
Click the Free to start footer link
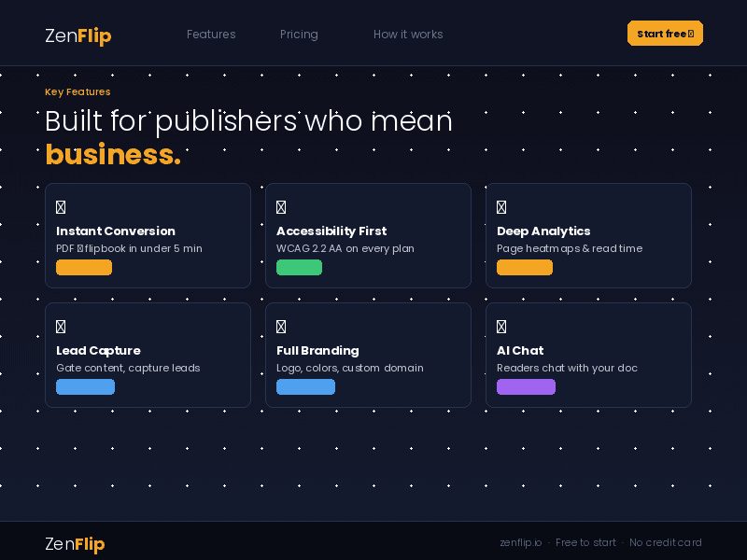pyautogui.click(x=585, y=542)
